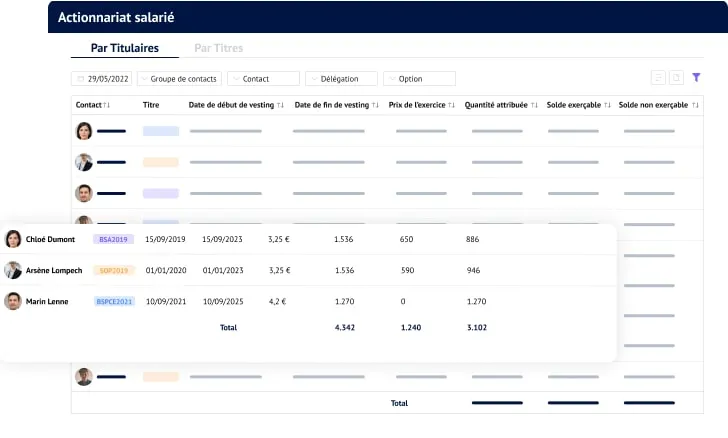Click the Arsène Lompech name

(x=54, y=270)
